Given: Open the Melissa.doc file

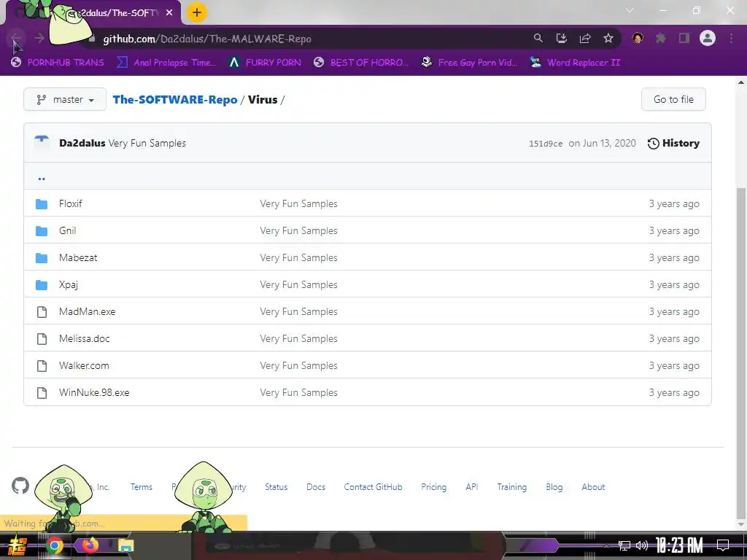Looking at the screenshot, I should pos(85,338).
